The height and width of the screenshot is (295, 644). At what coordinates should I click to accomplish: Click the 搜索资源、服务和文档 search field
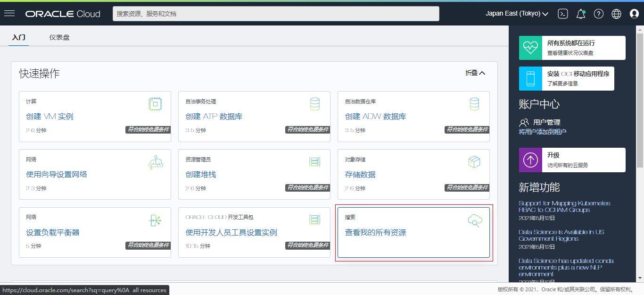point(276,14)
